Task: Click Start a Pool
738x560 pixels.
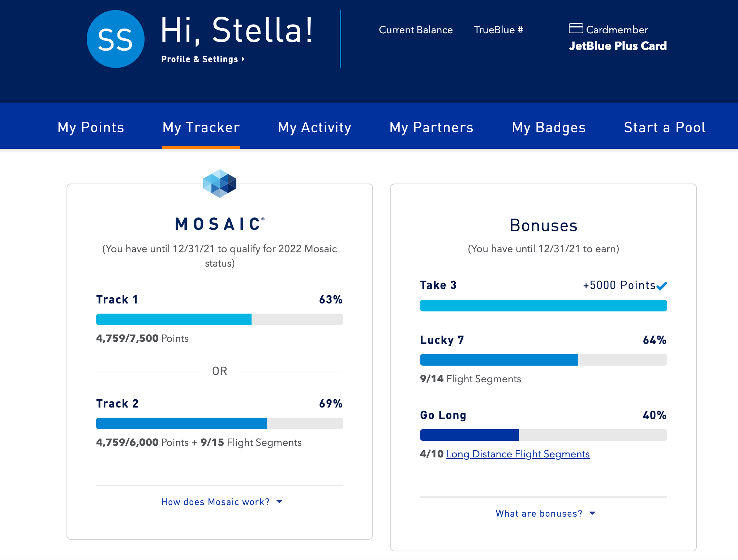Action: (664, 128)
